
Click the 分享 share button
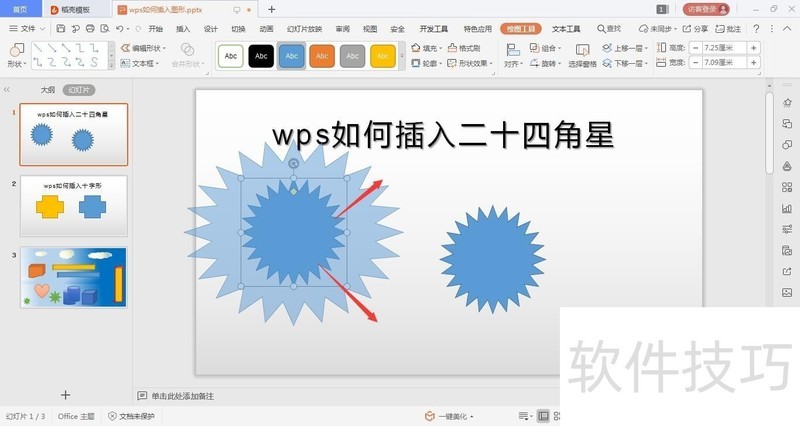(x=695, y=29)
